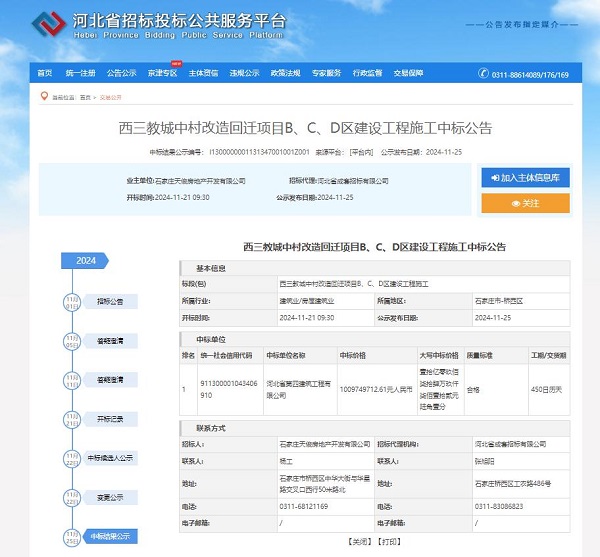Click the phone icon beside hotline number
The image size is (600, 557).
483,74
